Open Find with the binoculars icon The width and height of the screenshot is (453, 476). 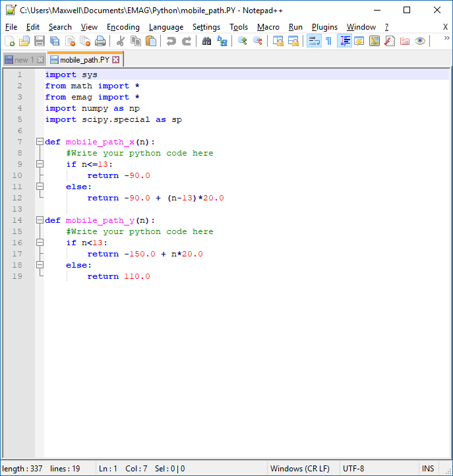[206, 41]
